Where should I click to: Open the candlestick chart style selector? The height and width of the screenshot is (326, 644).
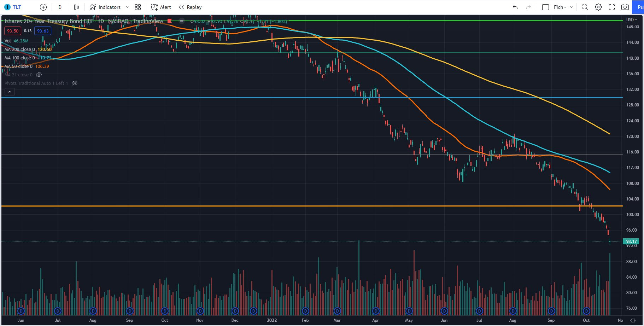[76, 7]
